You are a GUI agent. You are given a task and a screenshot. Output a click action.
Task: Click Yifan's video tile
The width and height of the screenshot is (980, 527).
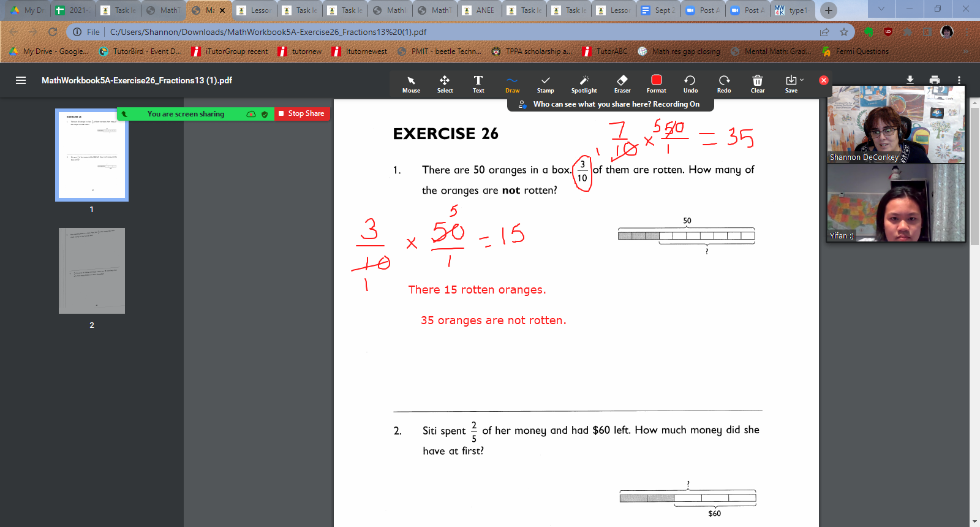895,203
